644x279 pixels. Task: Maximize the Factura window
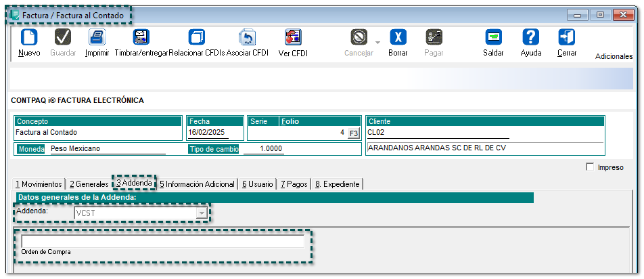(601, 16)
